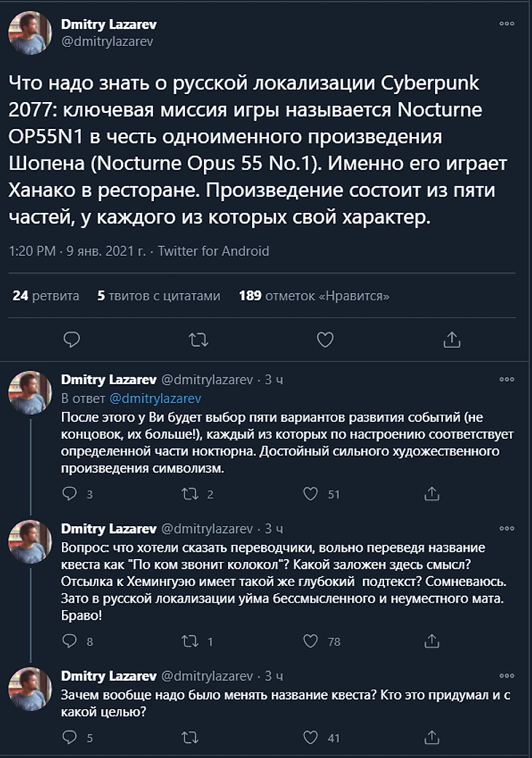Reply to the tweet with 8 replies
The image size is (532, 758).
click(x=70, y=641)
